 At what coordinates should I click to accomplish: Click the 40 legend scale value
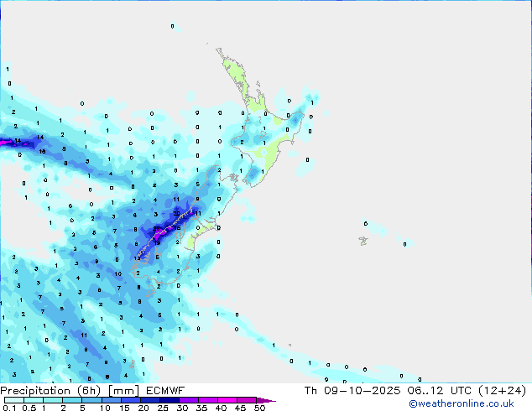tap(221, 408)
